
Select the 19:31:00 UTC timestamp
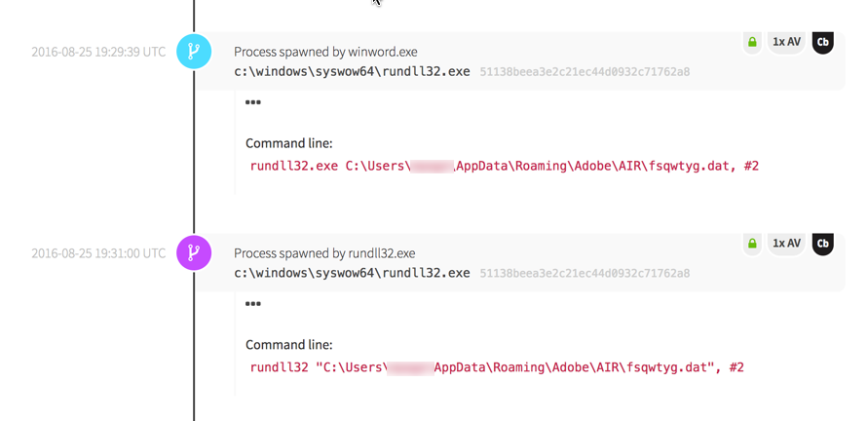98,253
